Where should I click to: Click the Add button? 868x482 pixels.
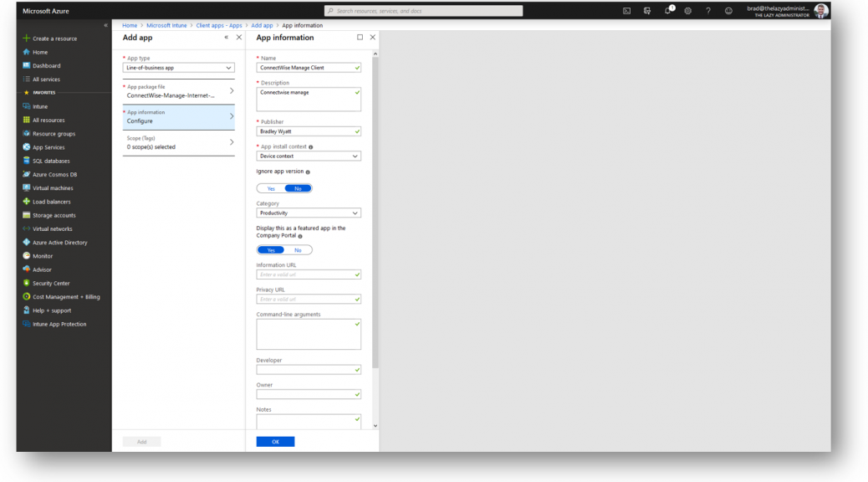(141, 442)
